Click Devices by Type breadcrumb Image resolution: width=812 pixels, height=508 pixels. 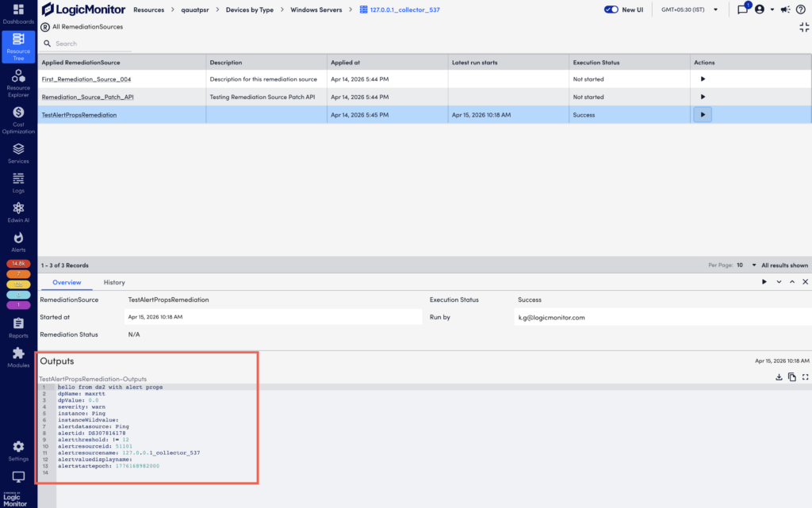[250, 10]
